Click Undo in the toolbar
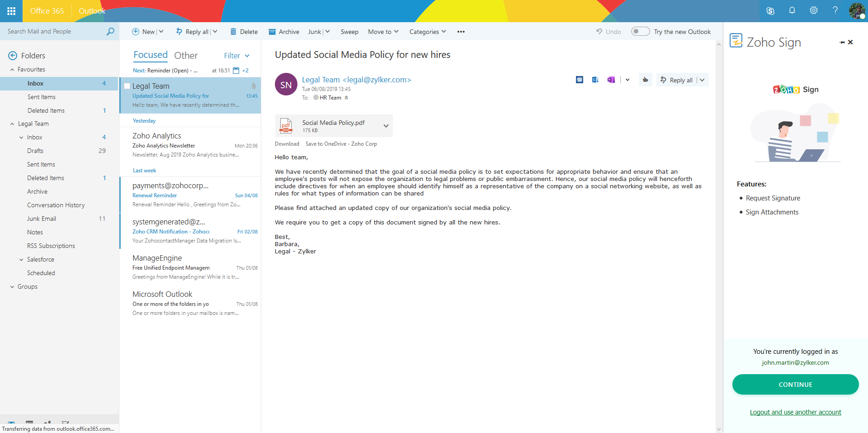This screenshot has height=433, width=868. point(609,32)
